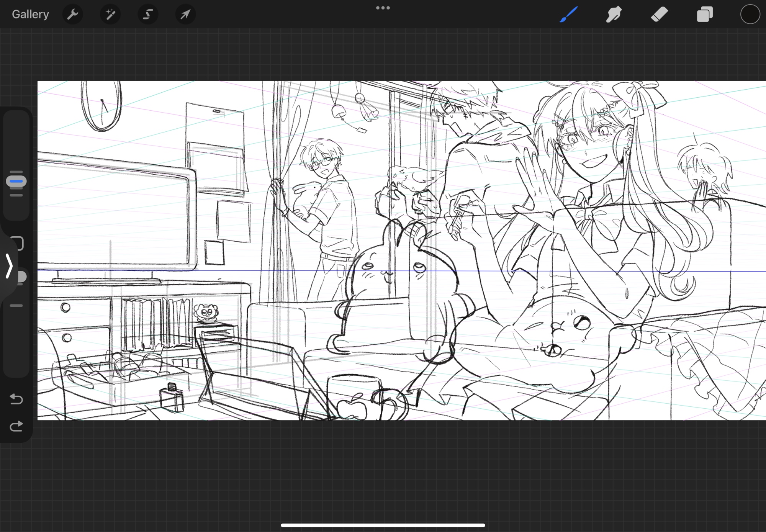This screenshot has height=532, width=766.
Task: Select the Eraser tool
Action: [659, 15]
